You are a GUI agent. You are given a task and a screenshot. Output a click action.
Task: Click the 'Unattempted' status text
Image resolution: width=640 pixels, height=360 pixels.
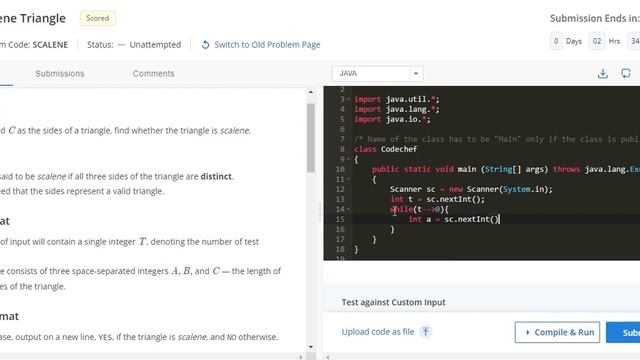155,45
